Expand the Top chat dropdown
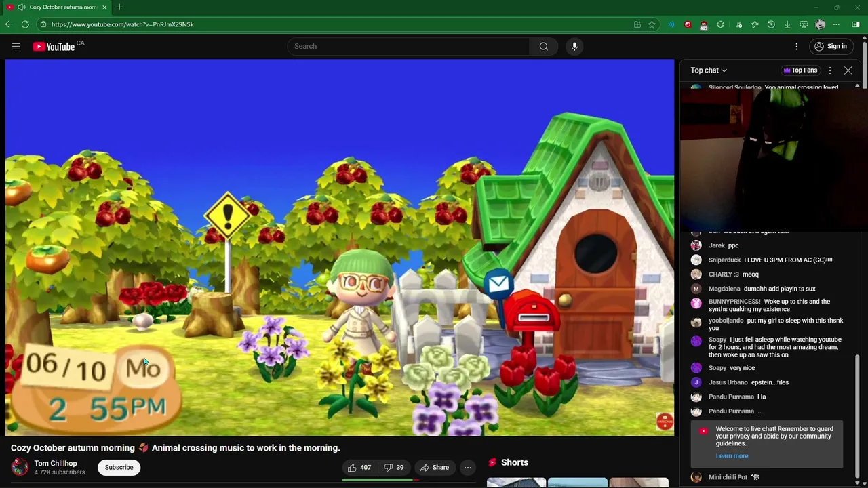This screenshot has width=868, height=488. coord(709,70)
